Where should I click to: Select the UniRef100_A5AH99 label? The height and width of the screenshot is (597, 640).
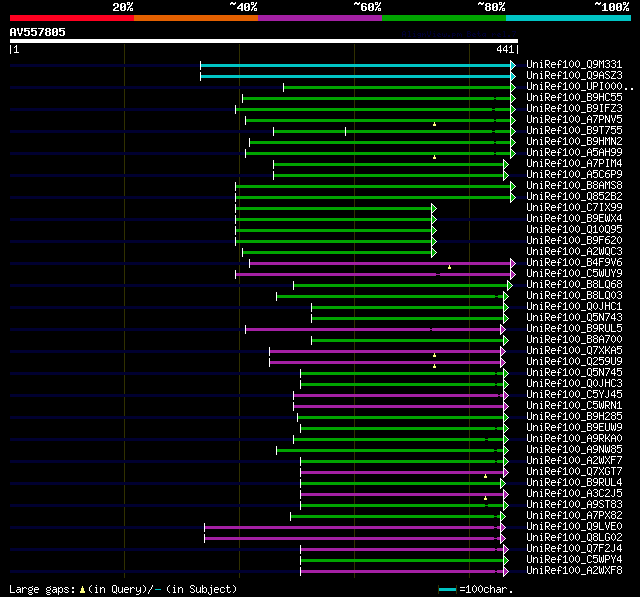[x=574, y=153]
